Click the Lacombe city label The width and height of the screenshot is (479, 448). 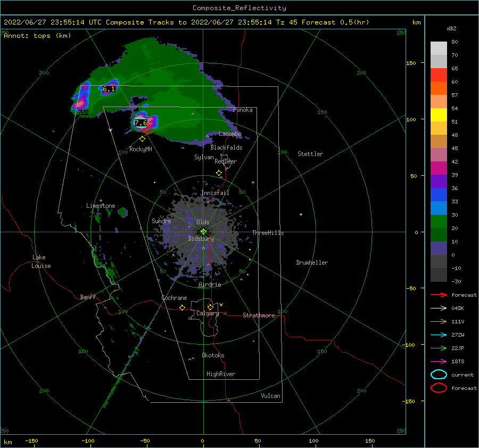[230, 134]
